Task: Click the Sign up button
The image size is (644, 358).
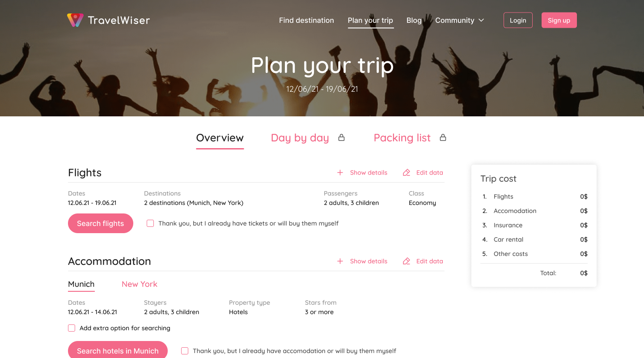Action: pos(559,20)
